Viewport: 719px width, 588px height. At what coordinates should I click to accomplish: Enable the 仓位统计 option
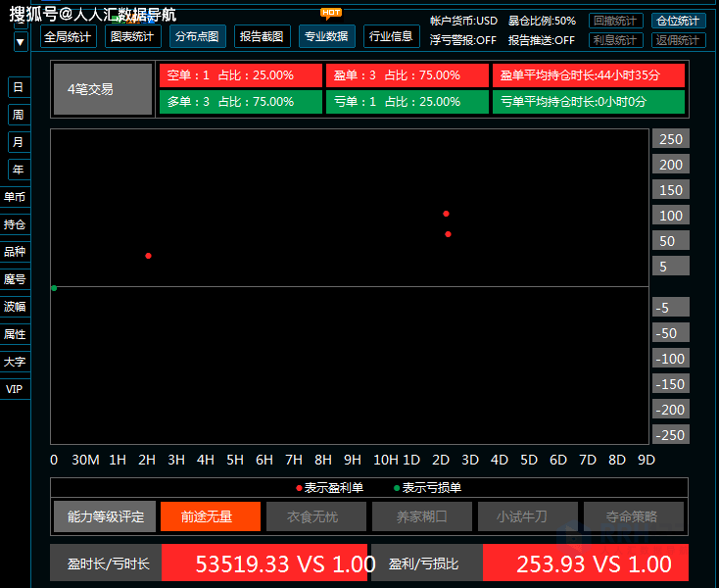coord(678,21)
